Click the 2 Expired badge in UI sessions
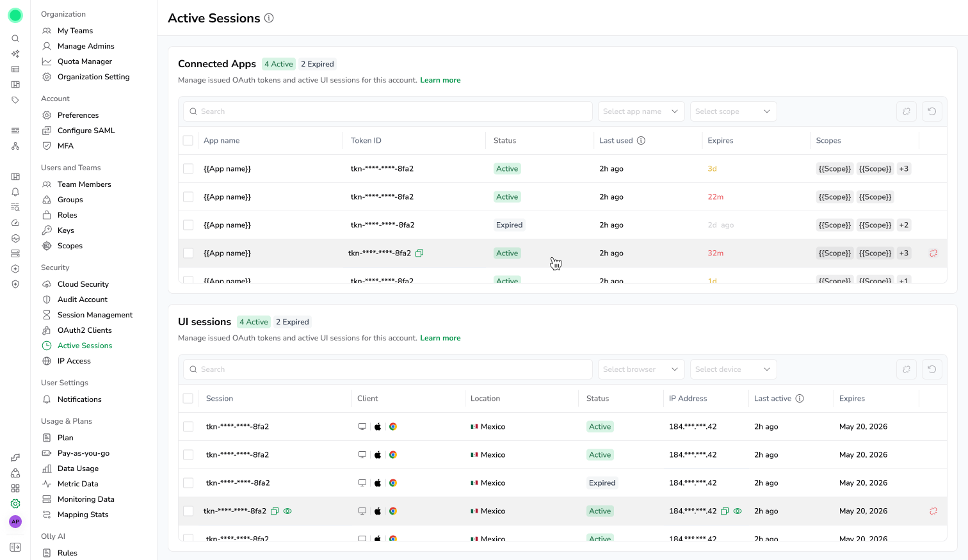Viewport: 968px width, 560px height. [x=293, y=322]
